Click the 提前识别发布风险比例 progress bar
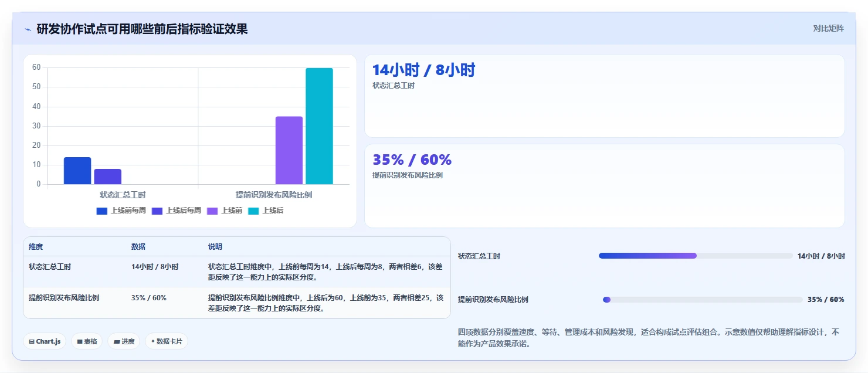This screenshot has width=868, height=373. (x=703, y=300)
